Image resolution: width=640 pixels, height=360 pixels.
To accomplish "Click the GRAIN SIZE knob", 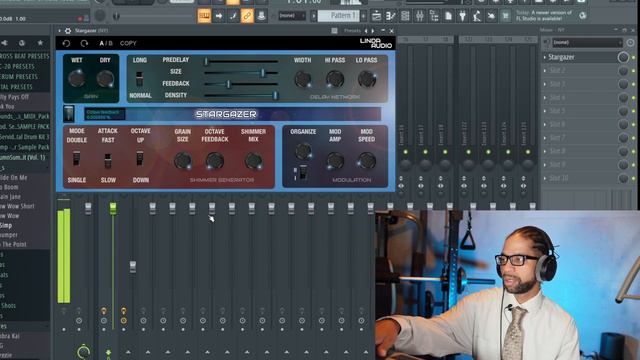I will (182, 161).
